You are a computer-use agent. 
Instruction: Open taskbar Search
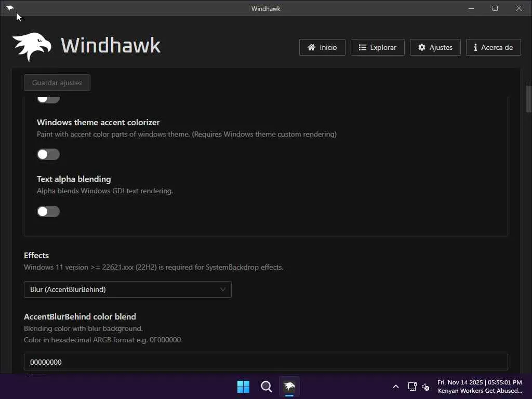(x=267, y=387)
